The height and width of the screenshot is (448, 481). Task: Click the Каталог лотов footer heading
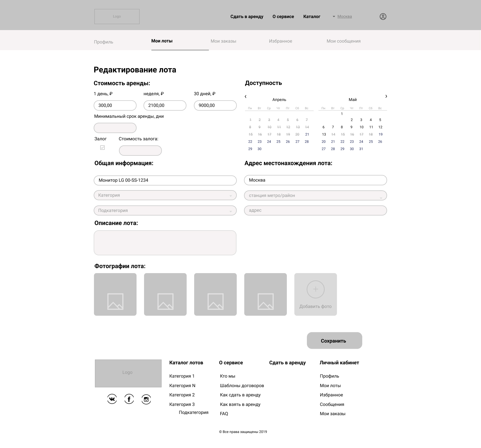186,363
